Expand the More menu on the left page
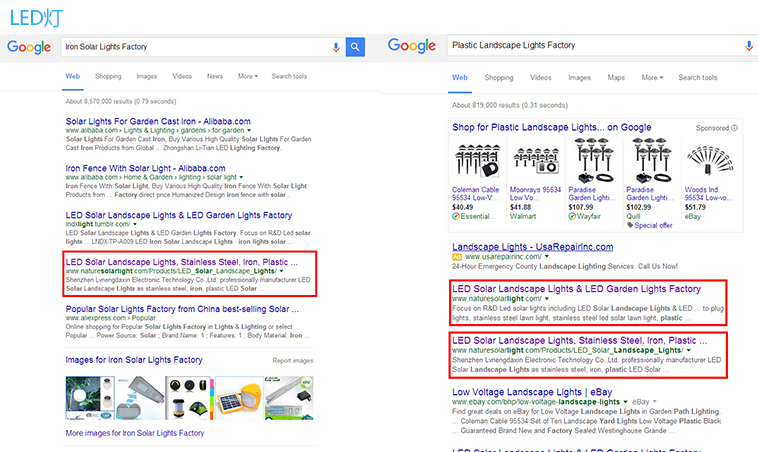The image size is (758, 452). click(x=248, y=76)
